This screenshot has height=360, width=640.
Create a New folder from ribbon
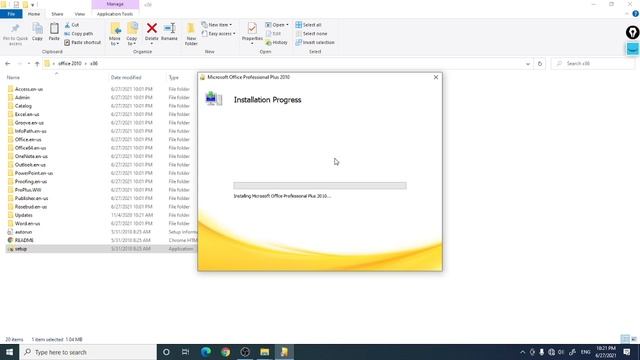[191, 33]
